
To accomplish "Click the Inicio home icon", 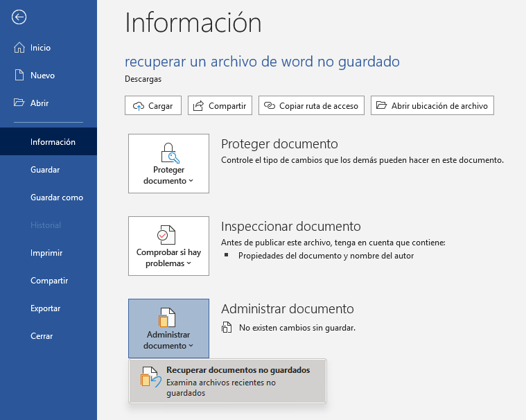I will pos(19,48).
